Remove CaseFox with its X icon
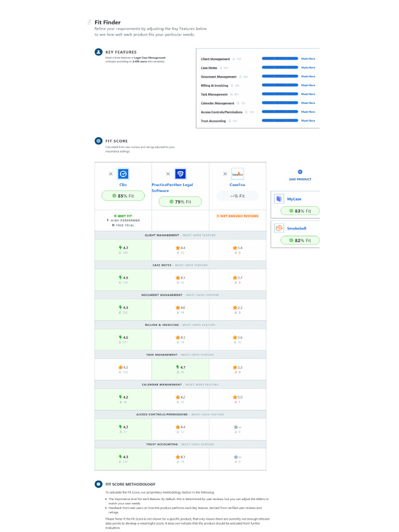 (225, 174)
